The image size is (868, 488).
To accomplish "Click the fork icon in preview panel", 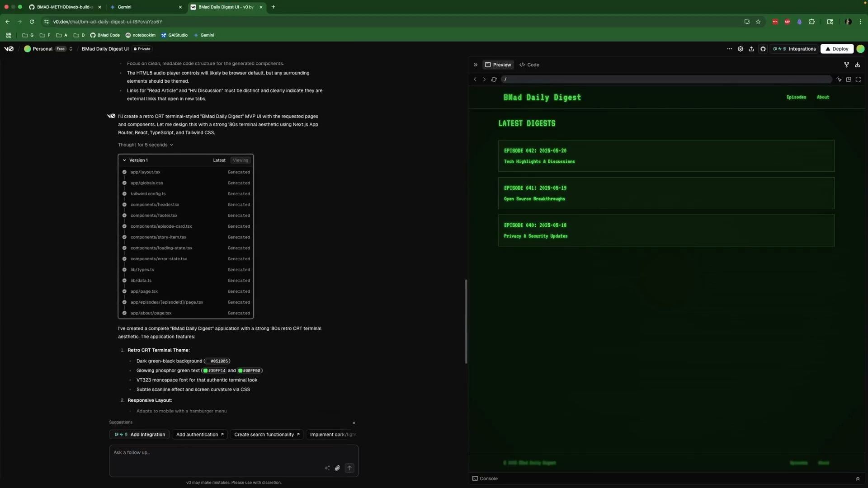I will click(846, 65).
